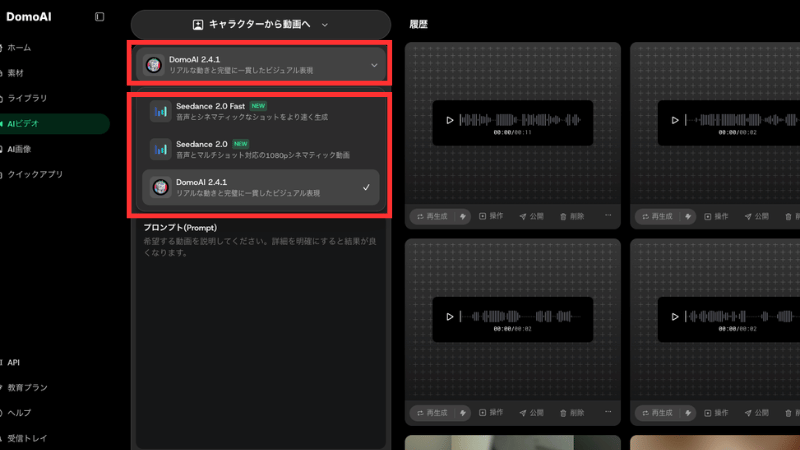This screenshot has width=800, height=450.
Task: Click the DomoAI logo text
Action: [29, 17]
